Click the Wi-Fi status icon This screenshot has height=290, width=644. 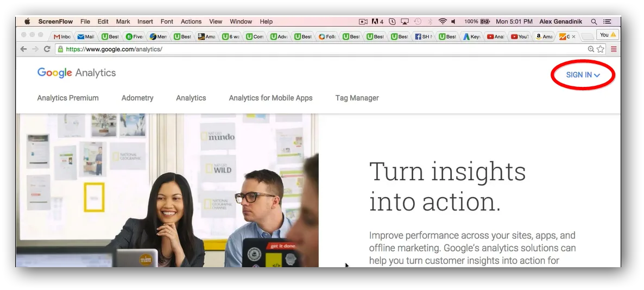(443, 21)
